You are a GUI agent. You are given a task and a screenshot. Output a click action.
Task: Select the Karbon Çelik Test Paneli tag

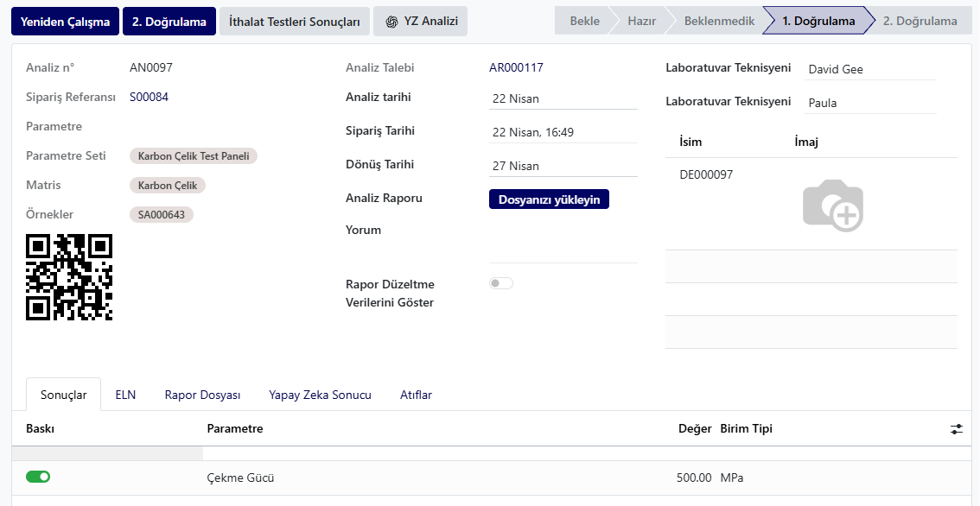tap(193, 155)
